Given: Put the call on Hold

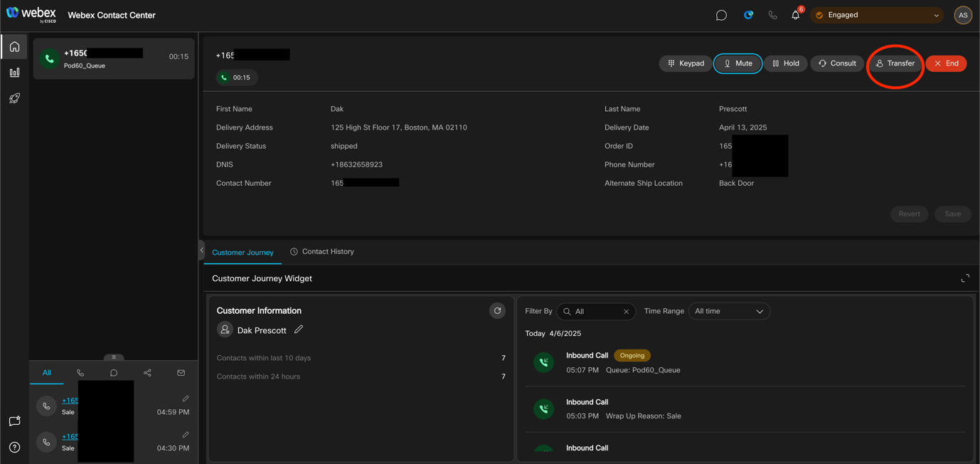Looking at the screenshot, I should click(785, 63).
